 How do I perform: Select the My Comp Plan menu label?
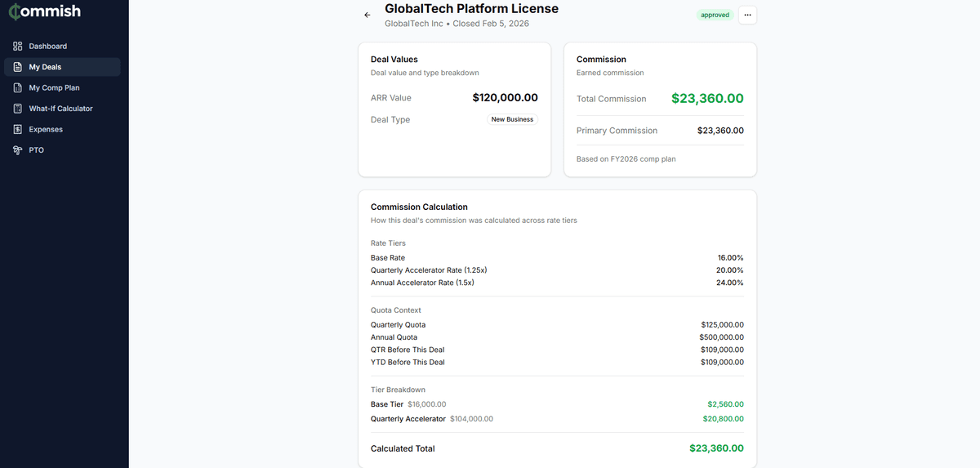pyautogui.click(x=54, y=88)
